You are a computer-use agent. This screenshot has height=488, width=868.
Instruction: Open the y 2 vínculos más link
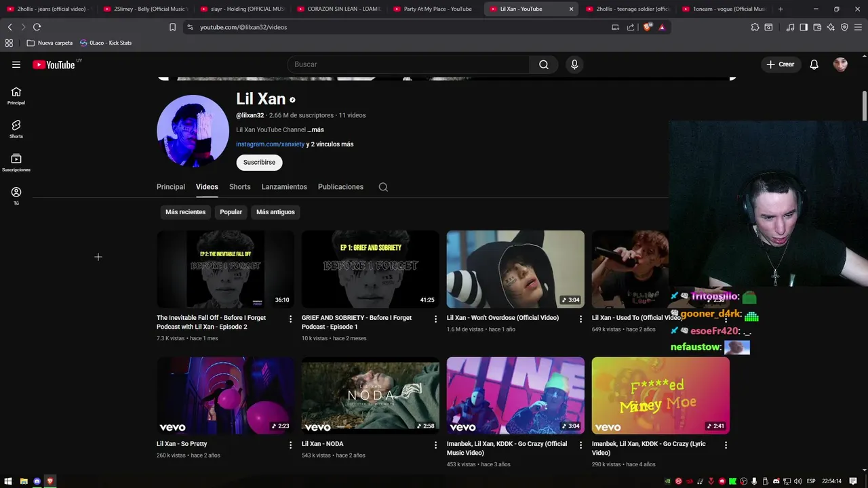click(330, 144)
